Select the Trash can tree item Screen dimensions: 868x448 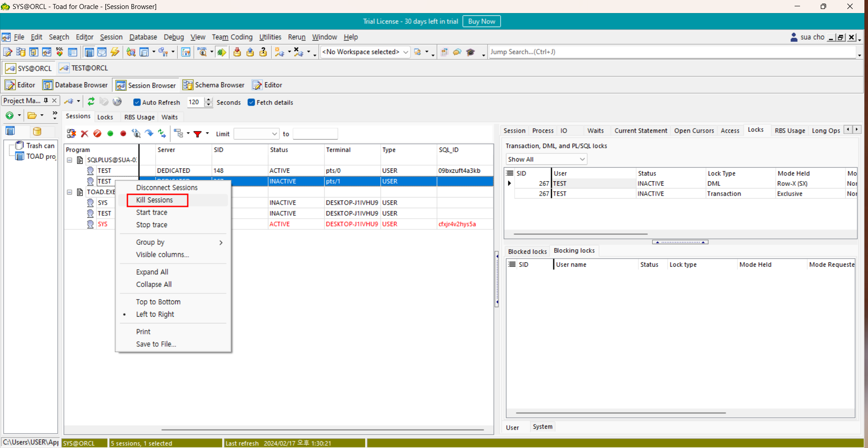tap(40, 146)
